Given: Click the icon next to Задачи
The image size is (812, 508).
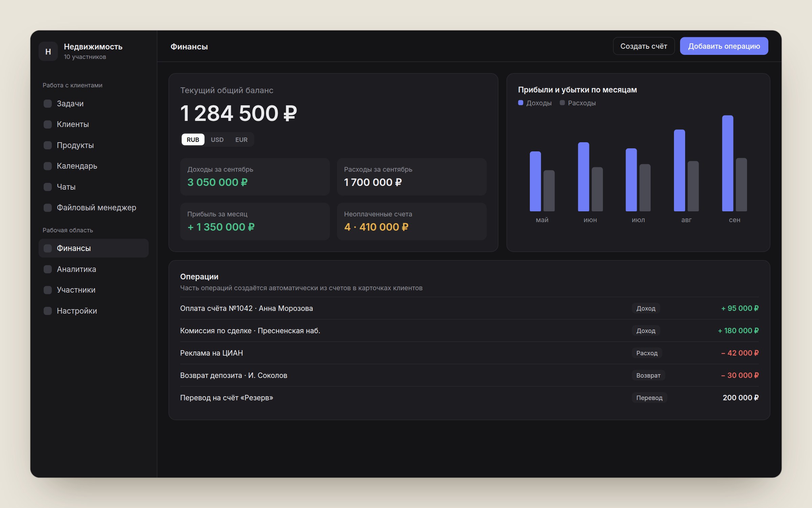Looking at the screenshot, I should (x=48, y=104).
